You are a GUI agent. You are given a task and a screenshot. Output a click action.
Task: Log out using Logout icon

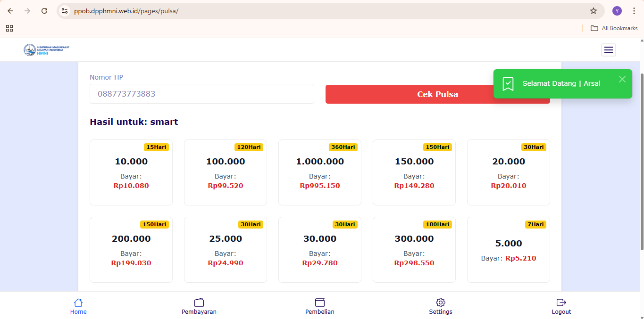click(561, 306)
